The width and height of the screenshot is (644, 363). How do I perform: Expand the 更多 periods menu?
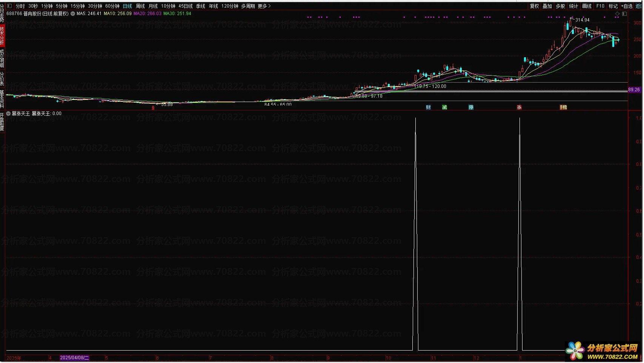(x=264, y=6)
